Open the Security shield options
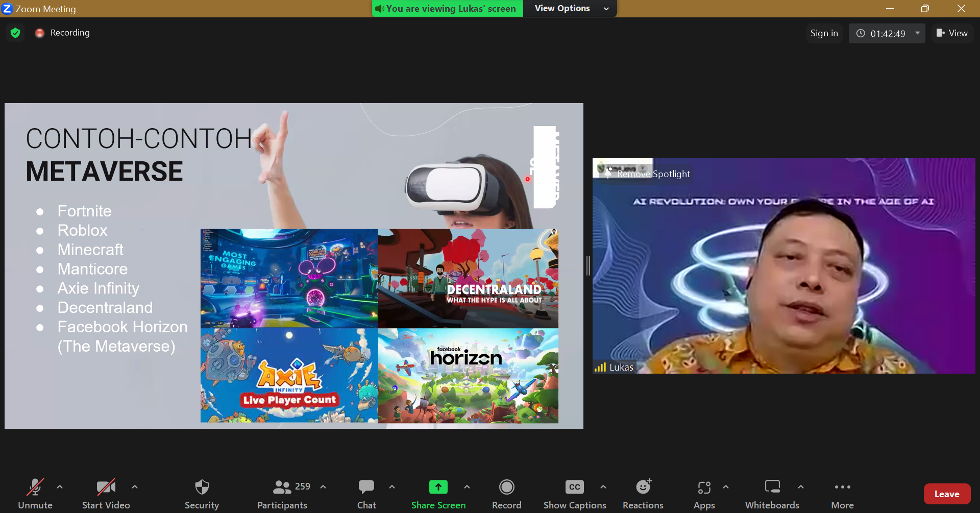The image size is (980, 513). 202,493
